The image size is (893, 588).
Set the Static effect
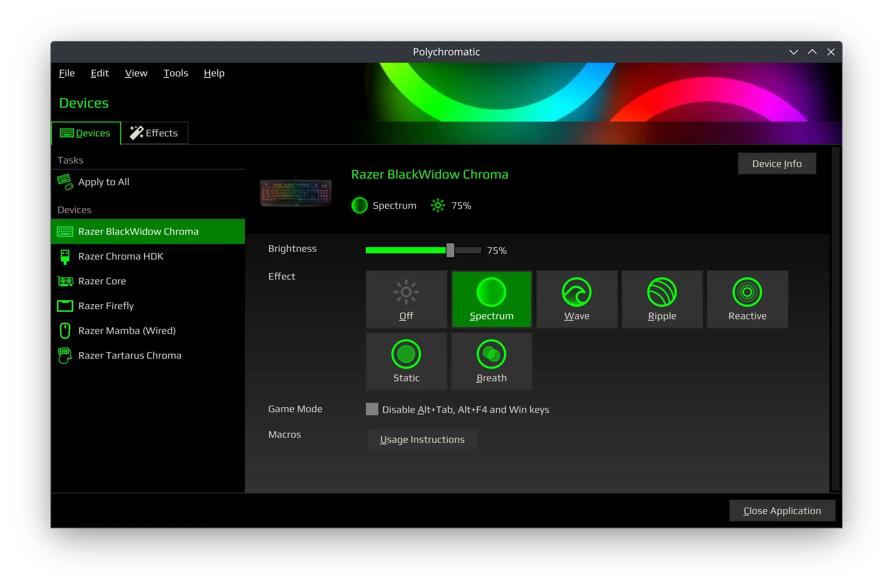[x=406, y=361]
